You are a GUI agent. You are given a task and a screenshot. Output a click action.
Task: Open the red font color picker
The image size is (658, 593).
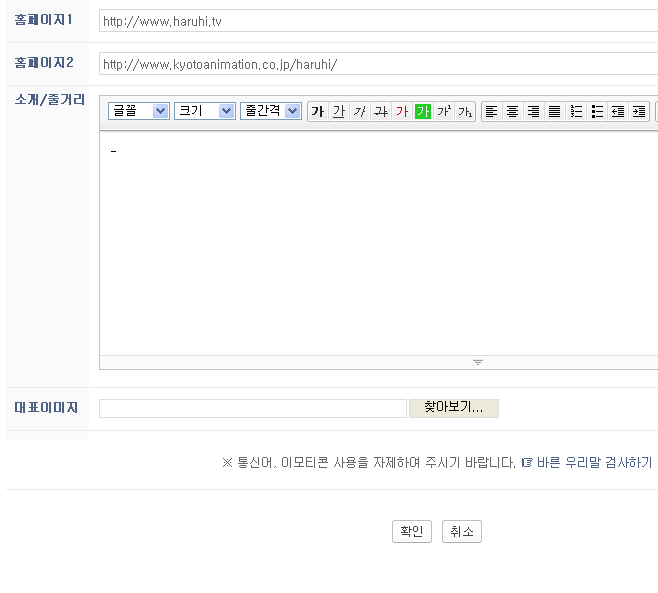(402, 111)
